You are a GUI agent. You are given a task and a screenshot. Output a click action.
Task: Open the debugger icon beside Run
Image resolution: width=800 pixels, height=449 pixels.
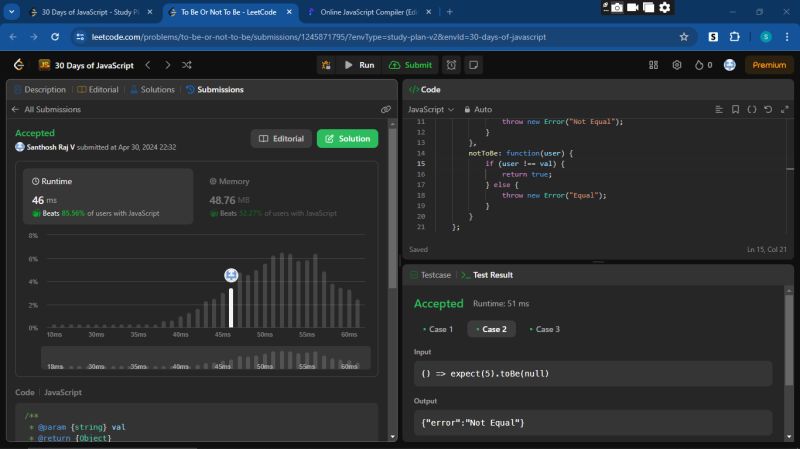point(326,65)
